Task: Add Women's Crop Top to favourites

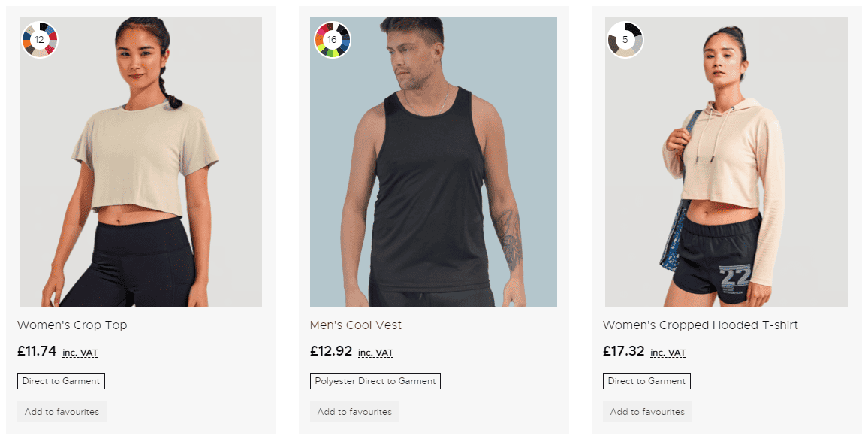Action: 62,412
